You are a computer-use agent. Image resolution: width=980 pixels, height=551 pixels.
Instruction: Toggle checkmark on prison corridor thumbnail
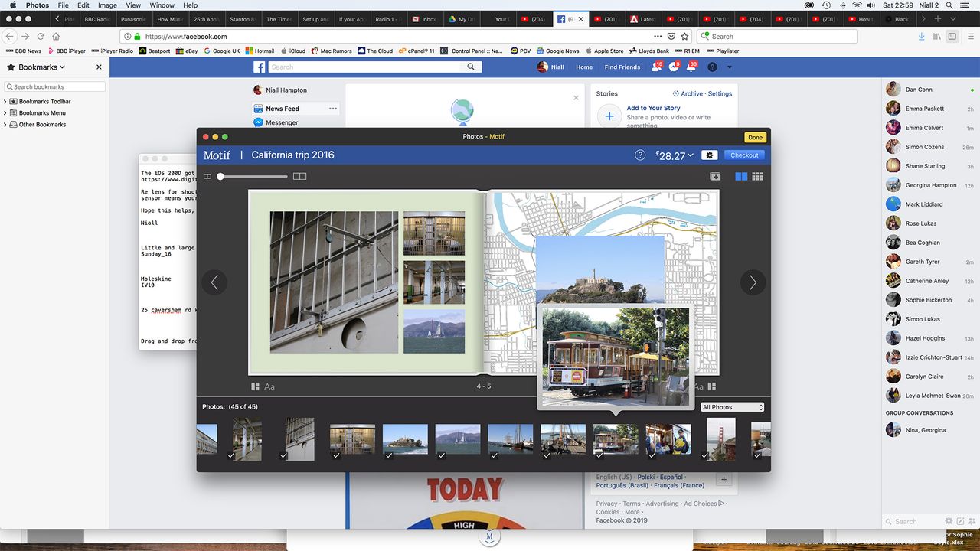(231, 455)
